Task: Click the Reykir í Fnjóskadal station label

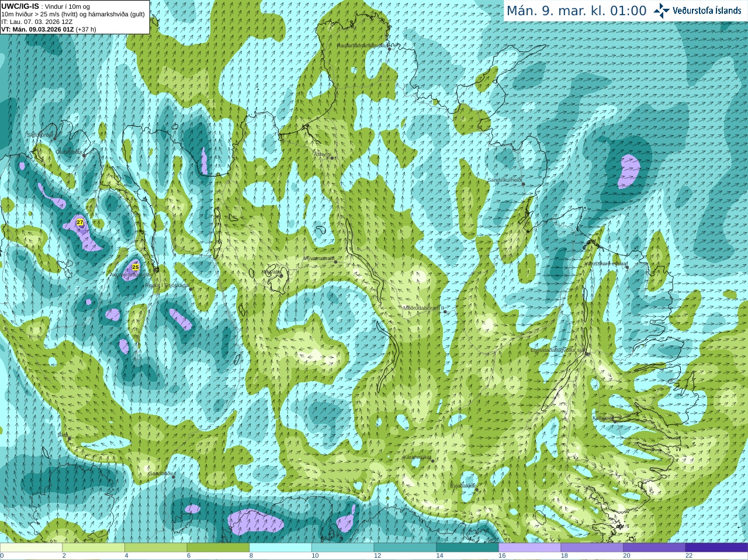Action: [167, 285]
